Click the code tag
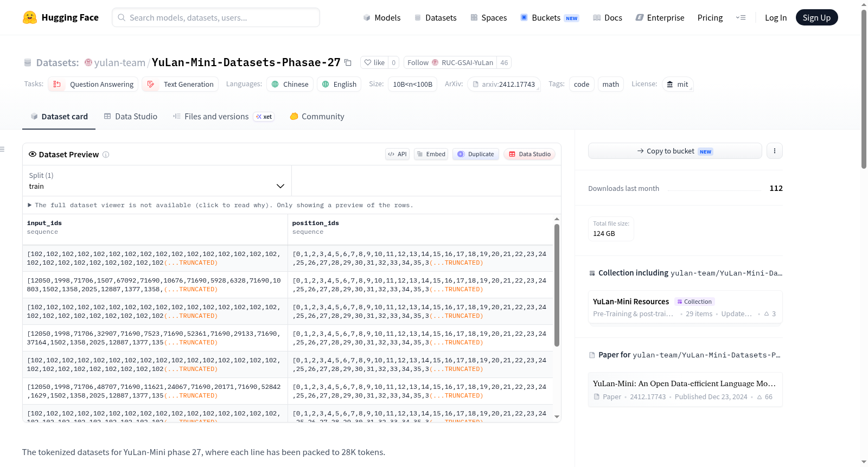The width and height of the screenshot is (868, 467). (x=582, y=84)
